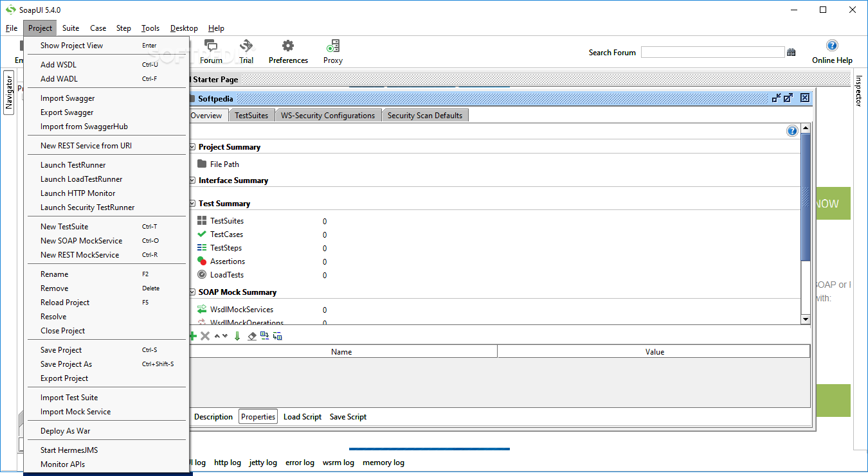Screen dimensions: 868x476
Task: Click the Name column header
Action: (x=341, y=351)
